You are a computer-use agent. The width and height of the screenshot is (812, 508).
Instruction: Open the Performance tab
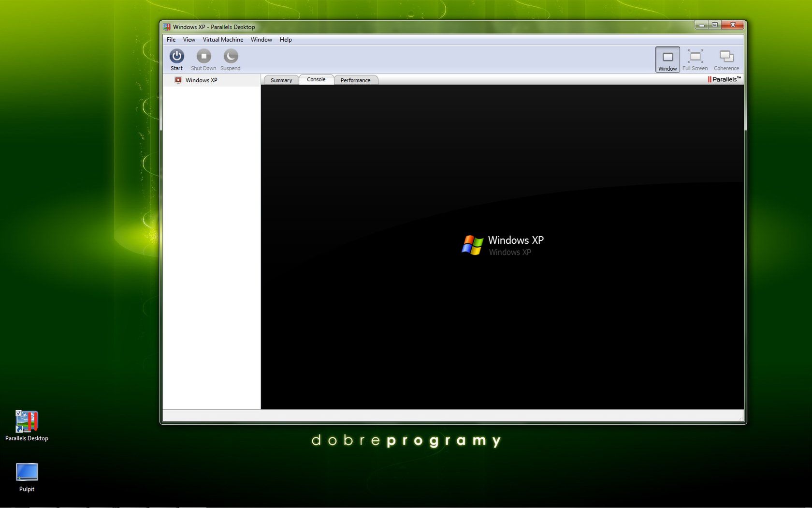pos(356,80)
